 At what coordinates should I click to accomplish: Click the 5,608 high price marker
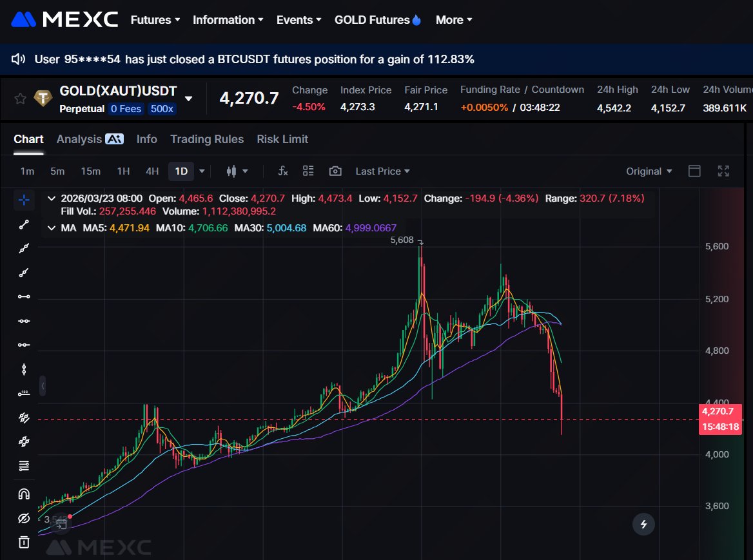[402, 240]
